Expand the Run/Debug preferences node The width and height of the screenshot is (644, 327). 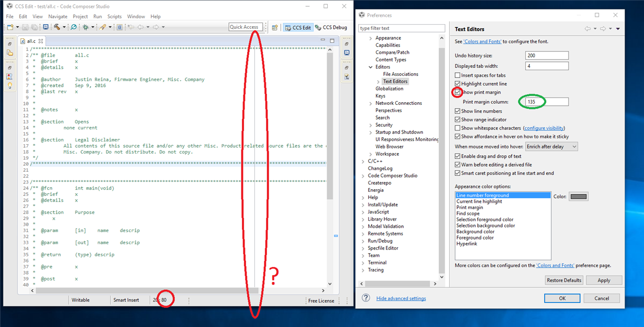[x=363, y=241]
